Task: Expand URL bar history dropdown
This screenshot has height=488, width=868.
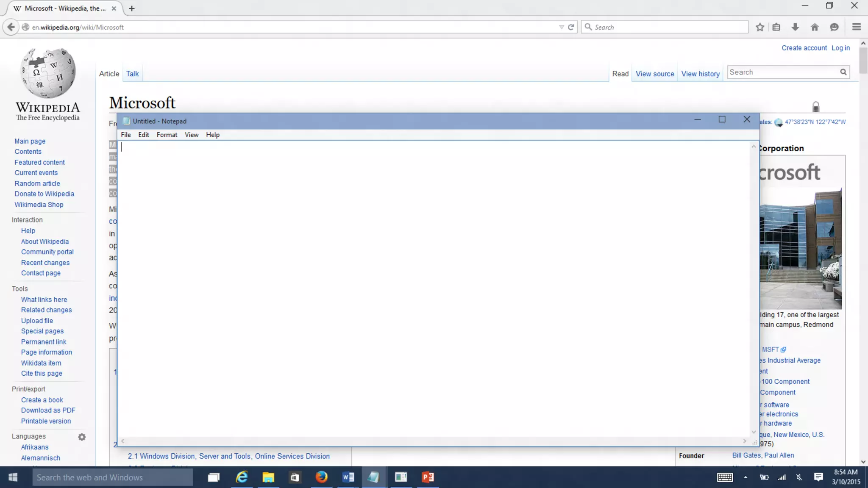Action: (561, 27)
